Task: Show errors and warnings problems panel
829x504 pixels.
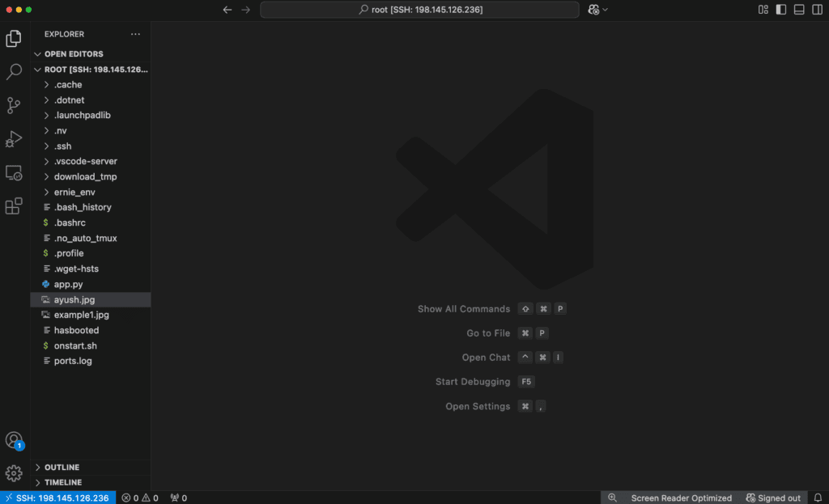Action: pyautogui.click(x=140, y=498)
